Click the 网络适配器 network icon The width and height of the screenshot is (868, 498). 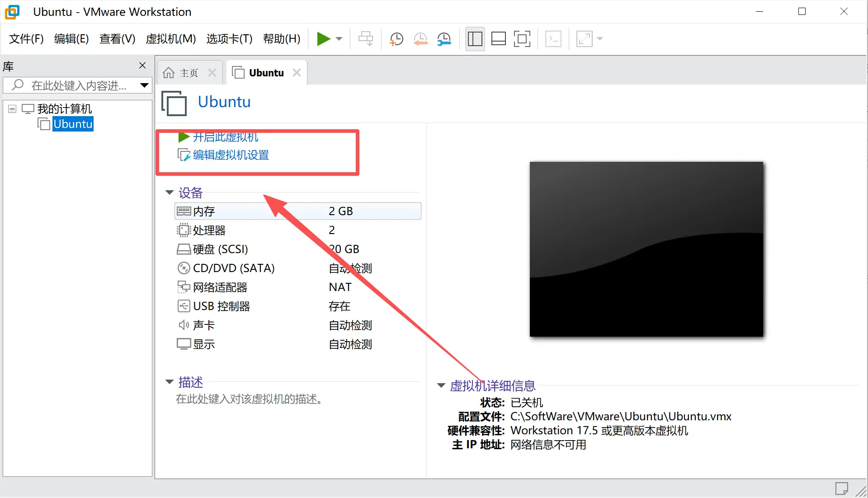[x=184, y=287]
